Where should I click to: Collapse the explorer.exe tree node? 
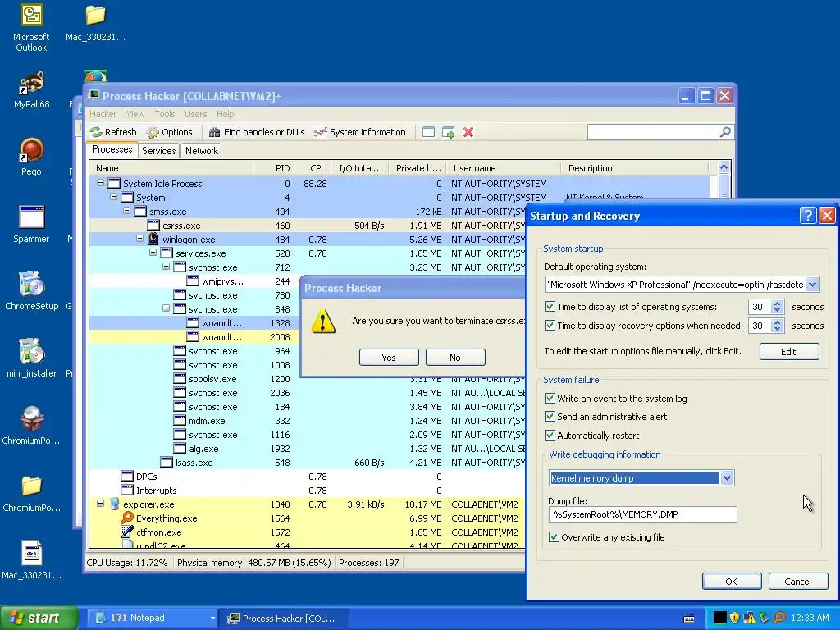click(100, 504)
